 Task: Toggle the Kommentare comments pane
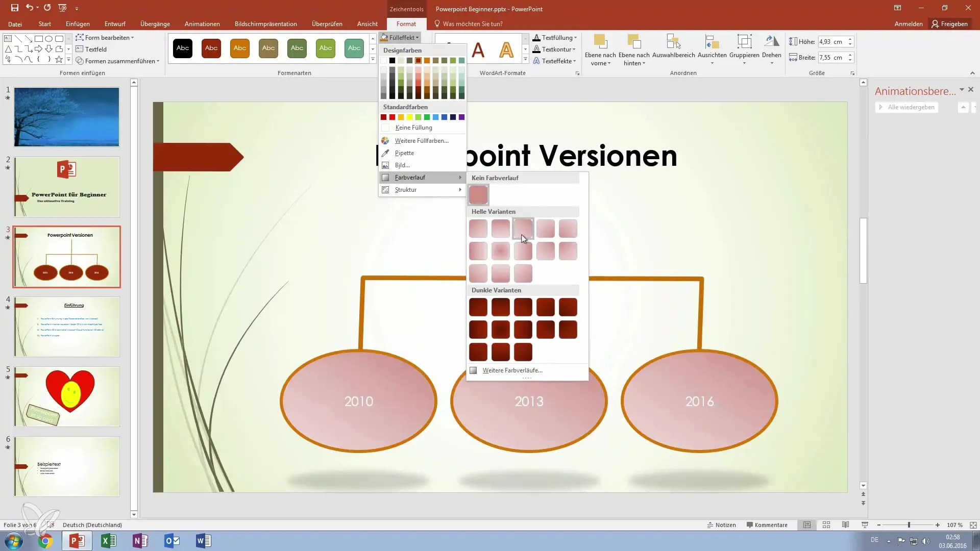pyautogui.click(x=767, y=525)
